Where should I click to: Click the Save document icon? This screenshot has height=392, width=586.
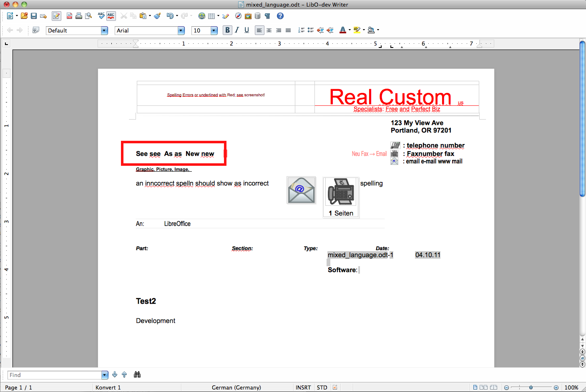point(34,16)
